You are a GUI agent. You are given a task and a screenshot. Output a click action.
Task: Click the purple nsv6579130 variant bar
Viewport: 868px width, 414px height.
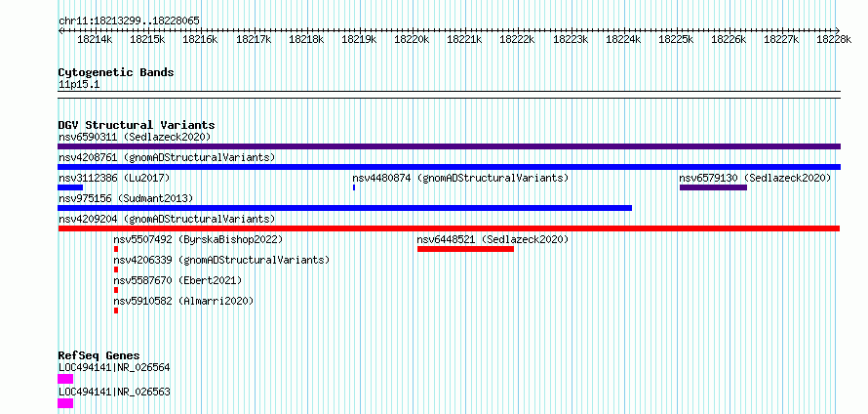click(713, 187)
